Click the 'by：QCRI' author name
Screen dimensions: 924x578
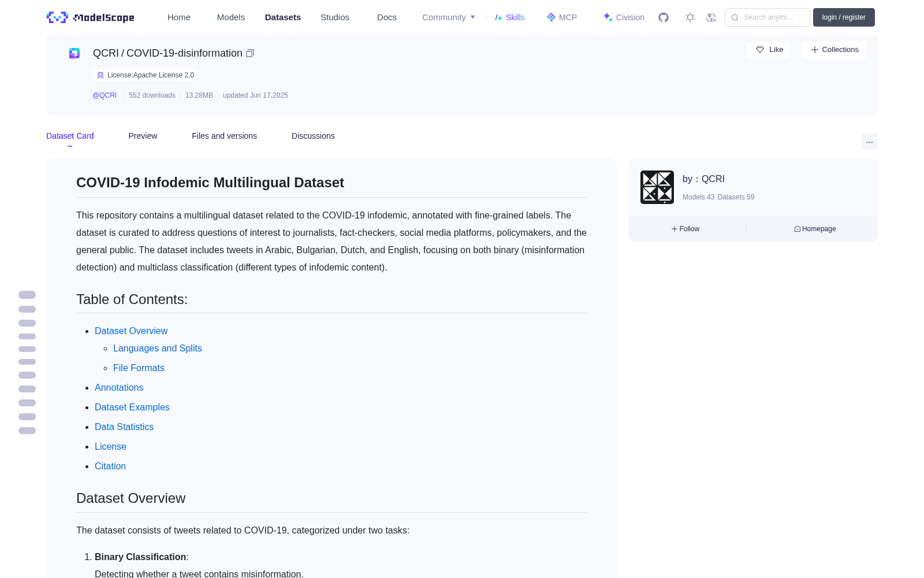tap(703, 179)
